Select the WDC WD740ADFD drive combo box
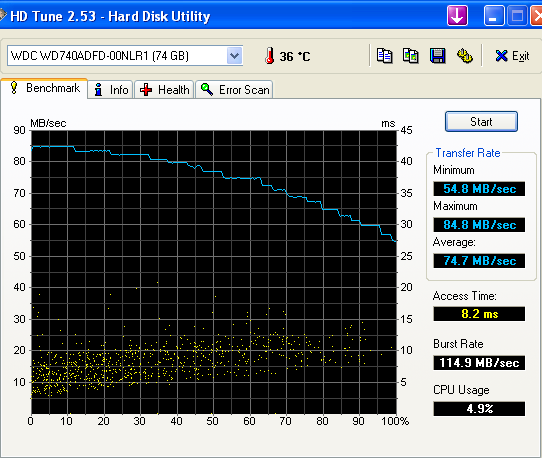Image resolution: width=542 pixels, height=458 pixels. (x=125, y=56)
